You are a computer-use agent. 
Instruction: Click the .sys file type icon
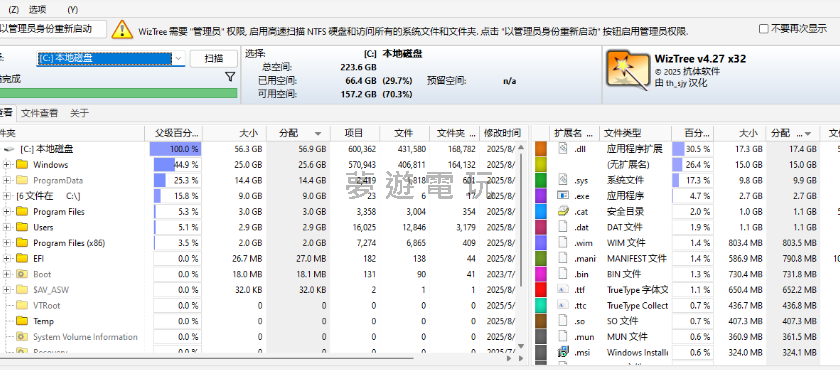[562, 180]
